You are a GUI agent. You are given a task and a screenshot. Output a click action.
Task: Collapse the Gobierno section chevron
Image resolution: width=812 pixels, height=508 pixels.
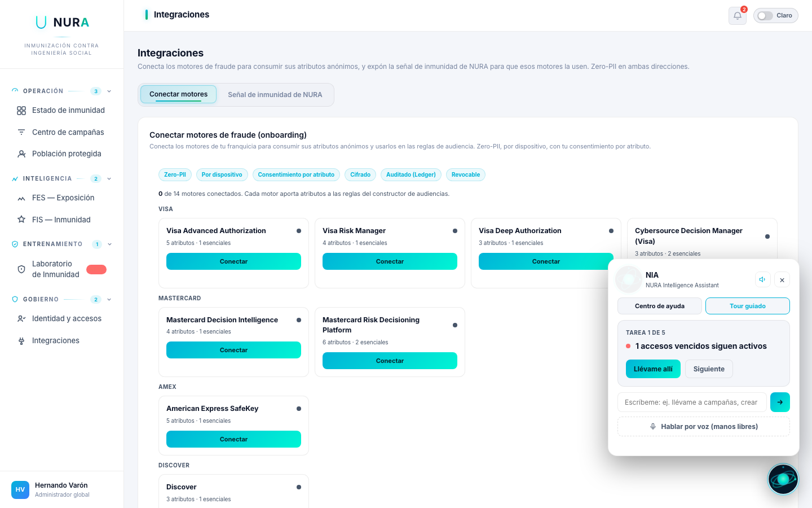(109, 299)
